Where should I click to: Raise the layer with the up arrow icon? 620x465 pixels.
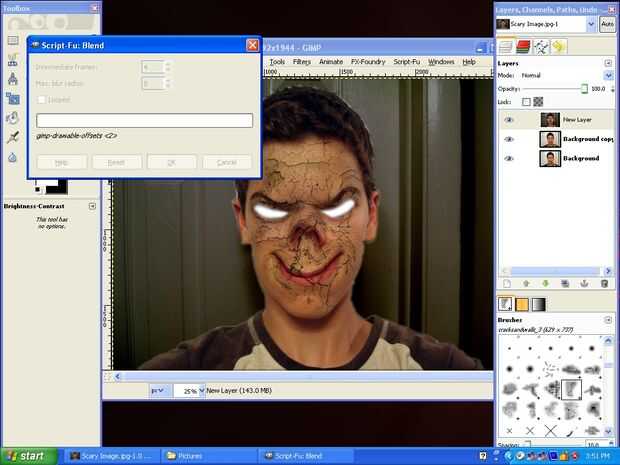[x=526, y=284]
